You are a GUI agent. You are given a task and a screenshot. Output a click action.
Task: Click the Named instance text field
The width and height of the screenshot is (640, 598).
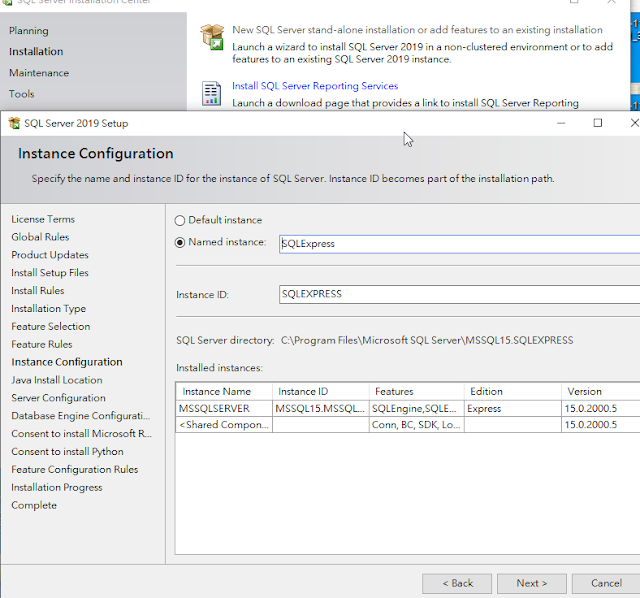460,244
